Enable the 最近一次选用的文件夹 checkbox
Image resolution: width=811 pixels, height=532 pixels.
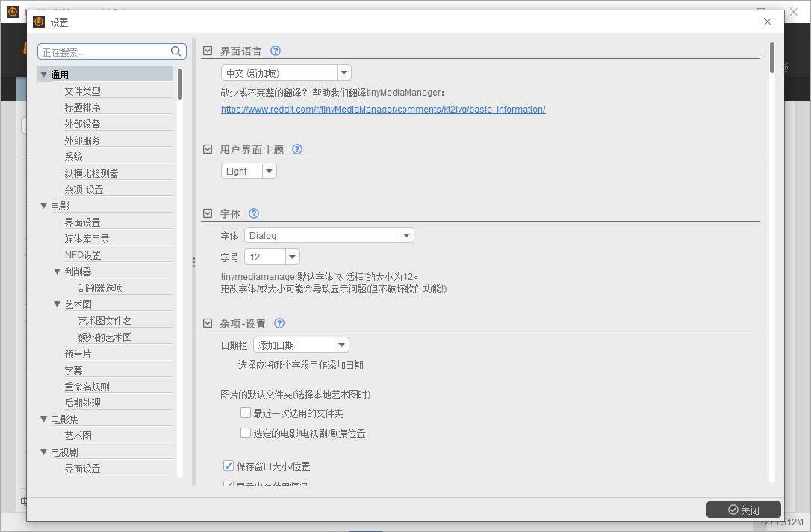[x=246, y=413]
